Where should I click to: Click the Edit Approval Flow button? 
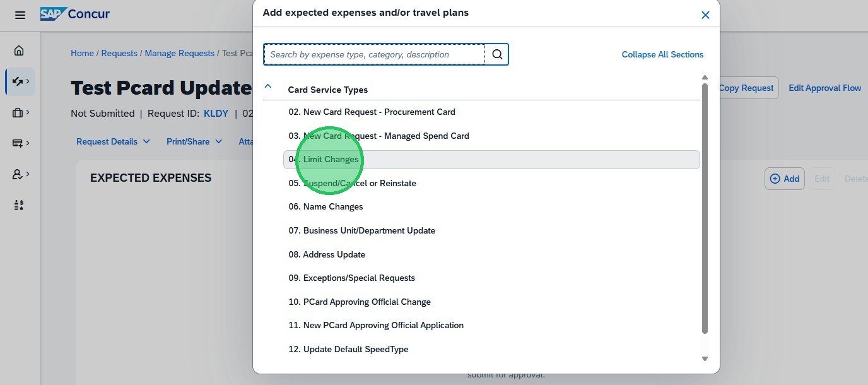tap(824, 88)
